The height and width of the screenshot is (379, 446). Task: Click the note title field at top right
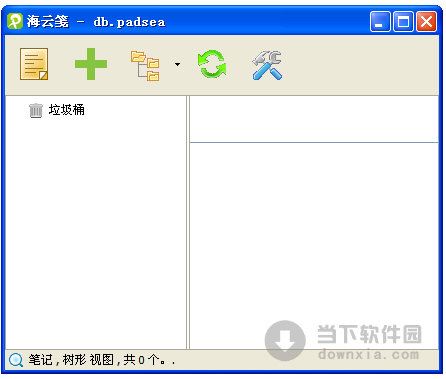(x=314, y=119)
